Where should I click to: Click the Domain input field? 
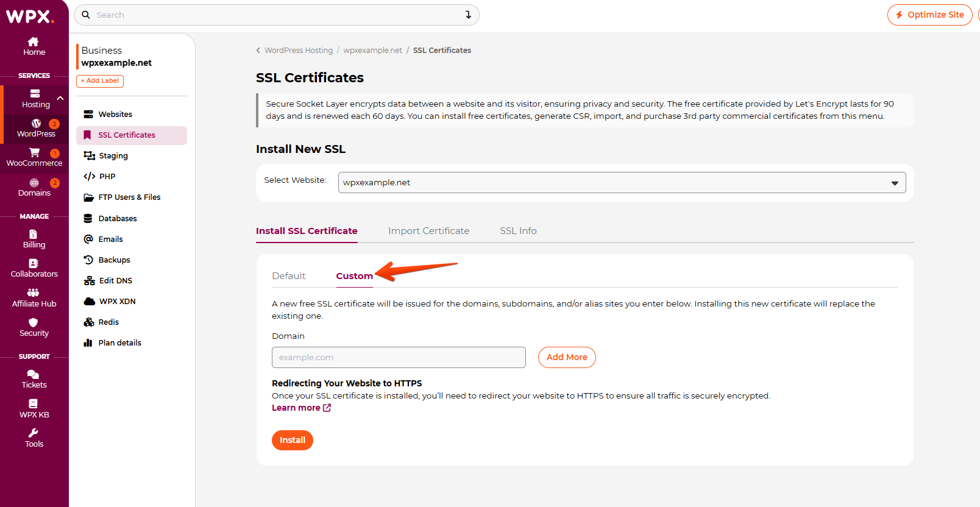click(399, 358)
